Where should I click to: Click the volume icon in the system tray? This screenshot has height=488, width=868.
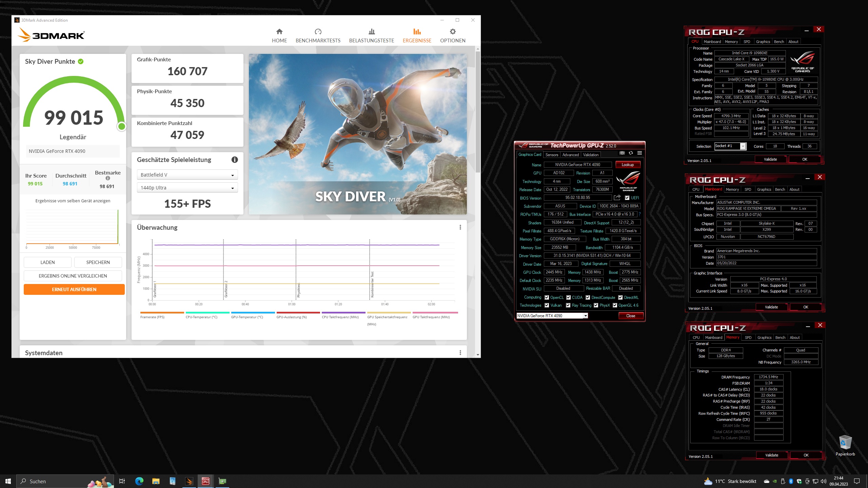pos(823,481)
